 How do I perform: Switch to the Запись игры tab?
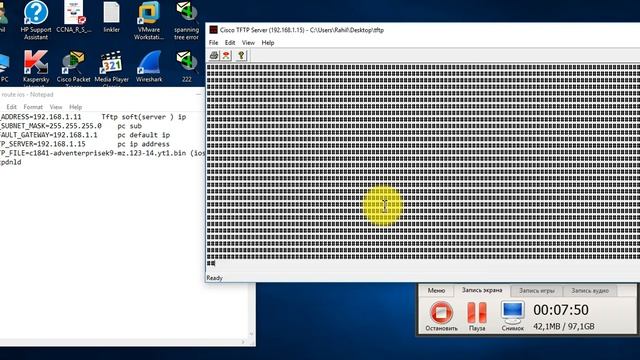[537, 291]
